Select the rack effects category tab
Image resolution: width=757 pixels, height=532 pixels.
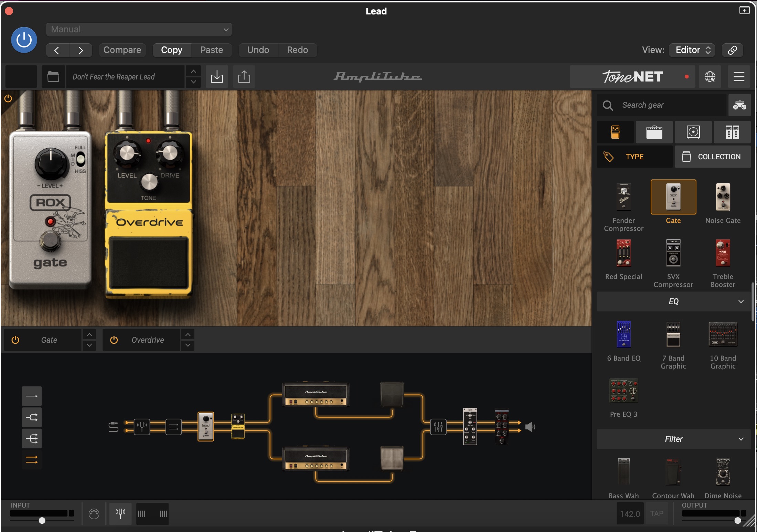coord(732,132)
